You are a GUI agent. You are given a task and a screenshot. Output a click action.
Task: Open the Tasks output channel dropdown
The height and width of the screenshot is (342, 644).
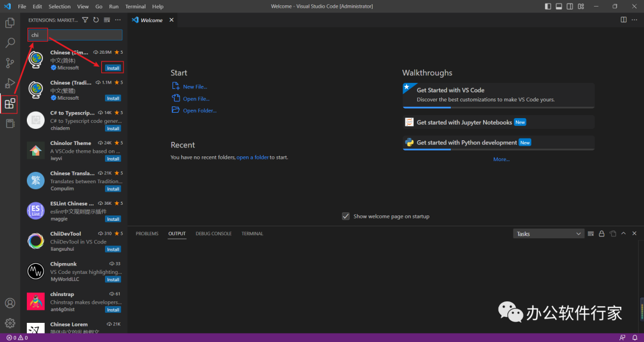(549, 233)
